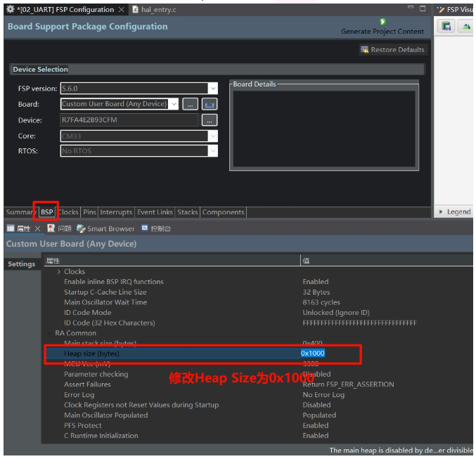
Task: Click the board import icon button
Action: click(209, 104)
